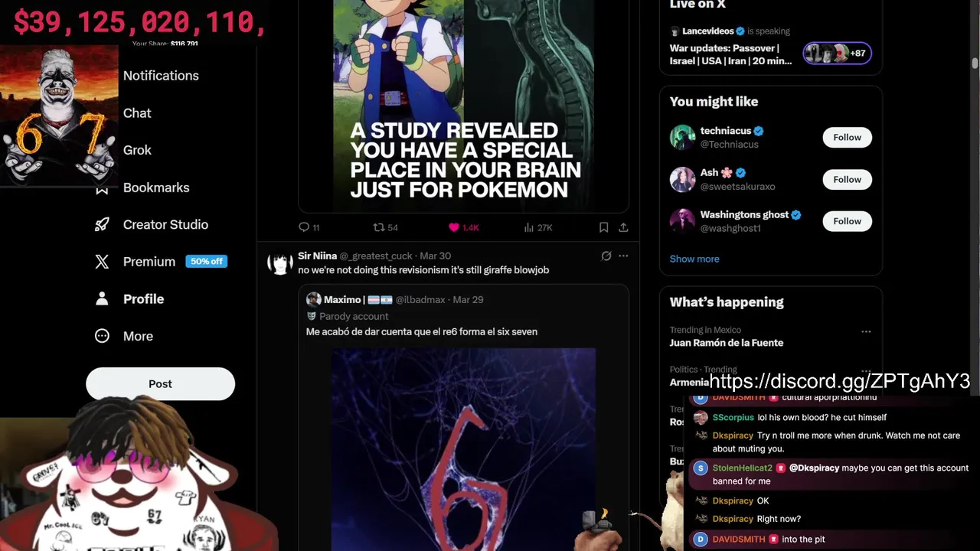Open techniacus profile avatar
The image size is (980, 551).
[x=682, y=137]
